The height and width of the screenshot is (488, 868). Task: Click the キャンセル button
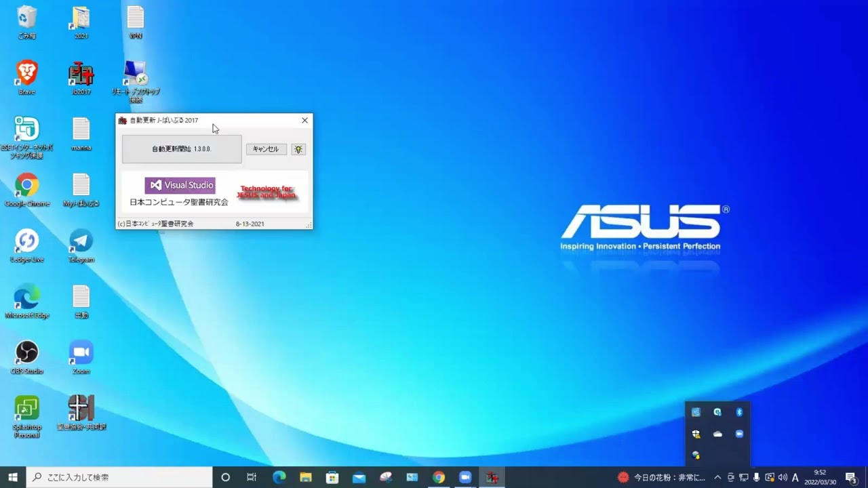266,149
